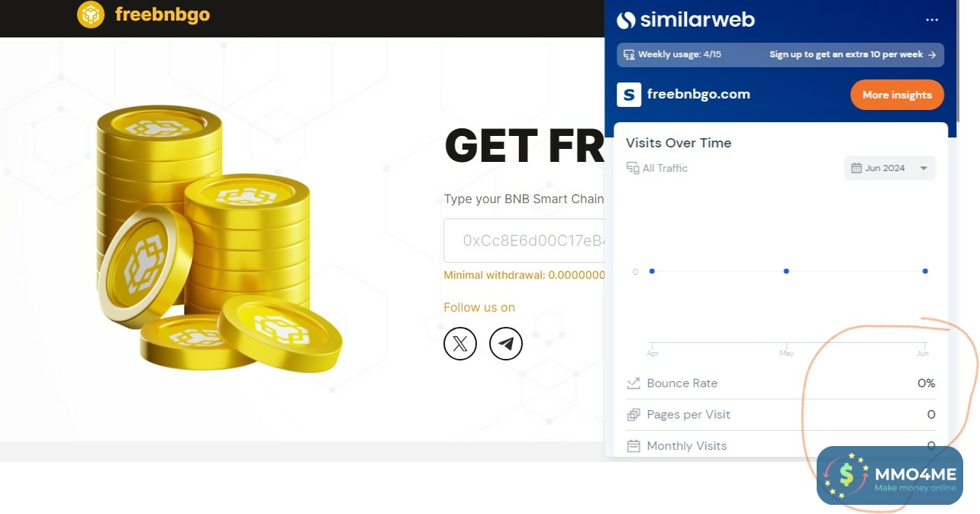Click the All Traffic devices icon
The width and height of the screenshot is (980, 514).
(x=632, y=168)
